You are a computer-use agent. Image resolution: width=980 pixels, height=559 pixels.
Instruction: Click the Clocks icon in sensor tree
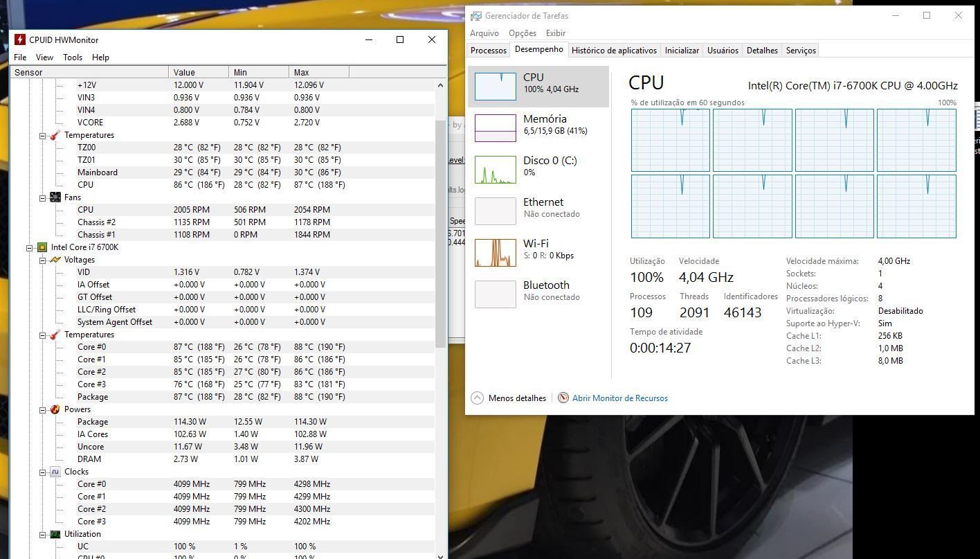click(55, 472)
